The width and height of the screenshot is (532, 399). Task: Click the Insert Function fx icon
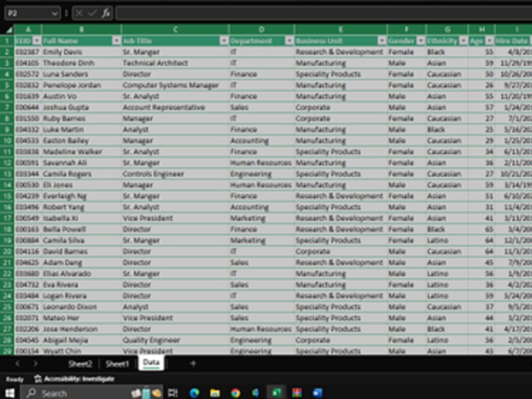106,13
